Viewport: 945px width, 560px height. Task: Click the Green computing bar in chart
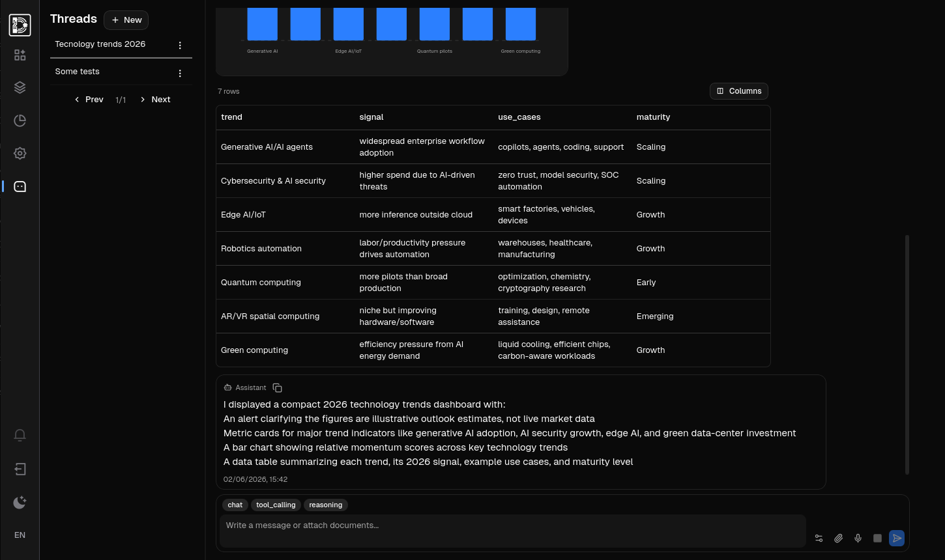click(521, 24)
